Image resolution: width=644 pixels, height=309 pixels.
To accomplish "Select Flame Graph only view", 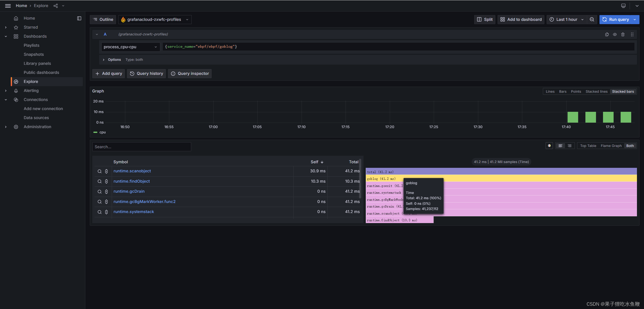I will [611, 146].
